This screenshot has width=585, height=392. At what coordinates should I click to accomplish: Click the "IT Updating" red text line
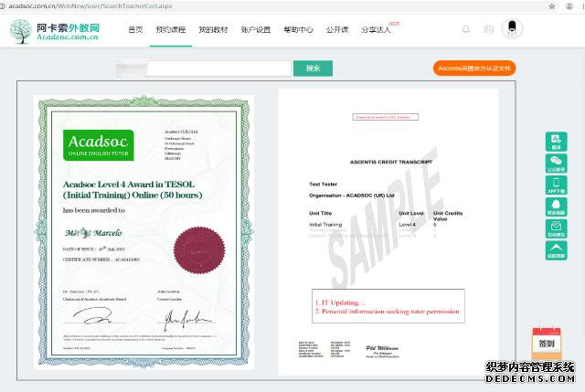[x=340, y=302]
